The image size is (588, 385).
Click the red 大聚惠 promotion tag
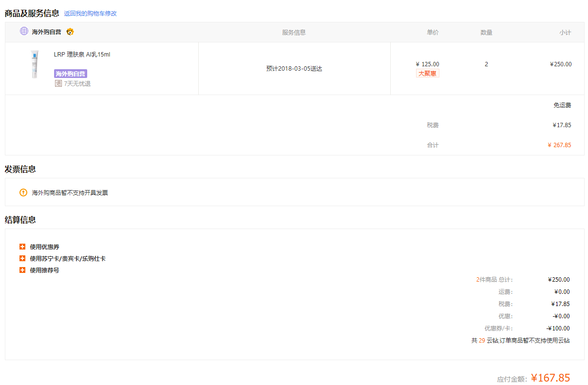point(427,74)
